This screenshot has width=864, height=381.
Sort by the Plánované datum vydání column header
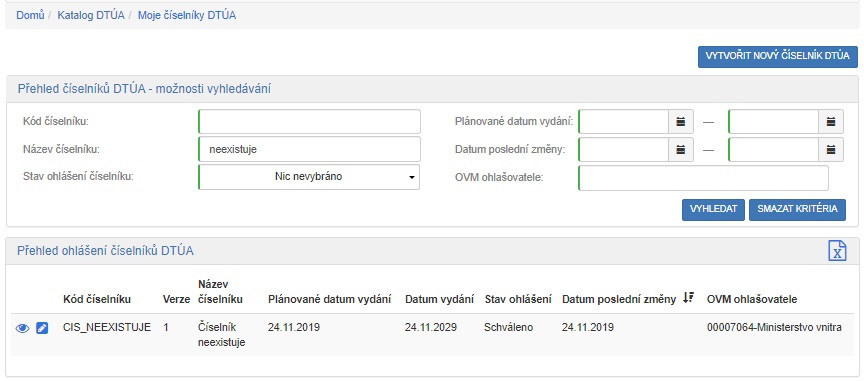(330, 299)
